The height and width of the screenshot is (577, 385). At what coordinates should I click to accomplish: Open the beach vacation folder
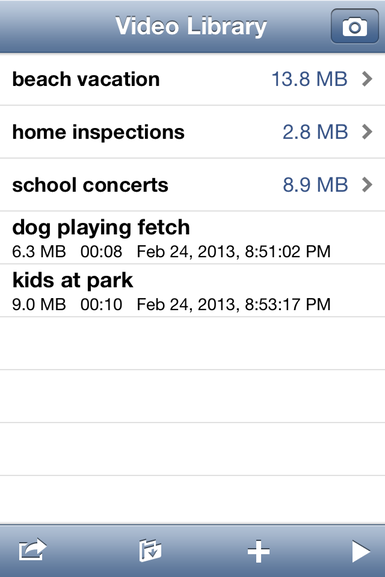click(x=192, y=79)
